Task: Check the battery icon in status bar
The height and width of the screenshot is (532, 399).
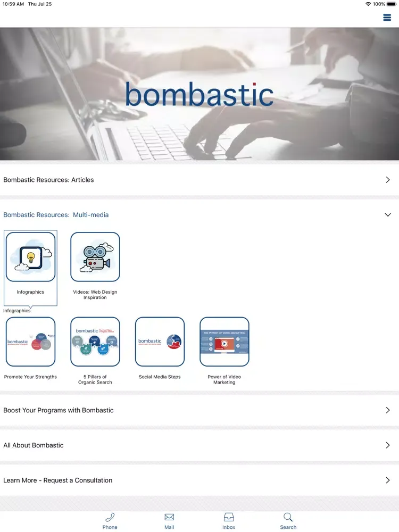Action: click(x=391, y=4)
